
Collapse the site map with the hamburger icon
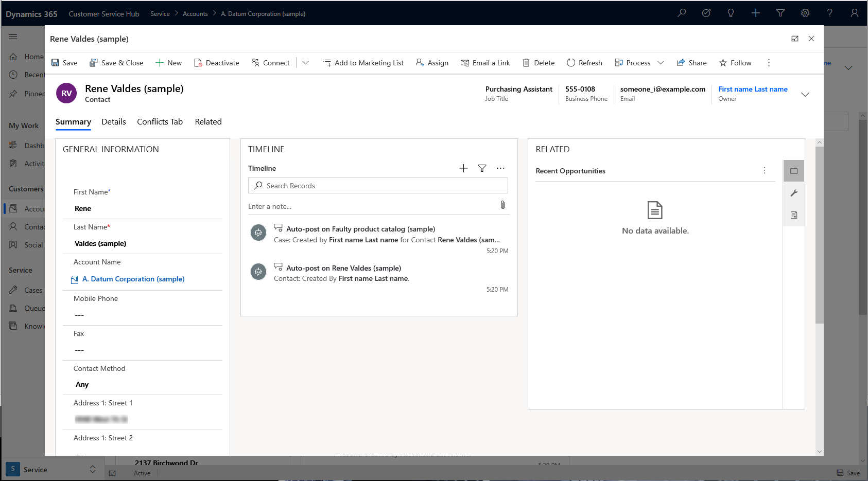[x=13, y=37]
